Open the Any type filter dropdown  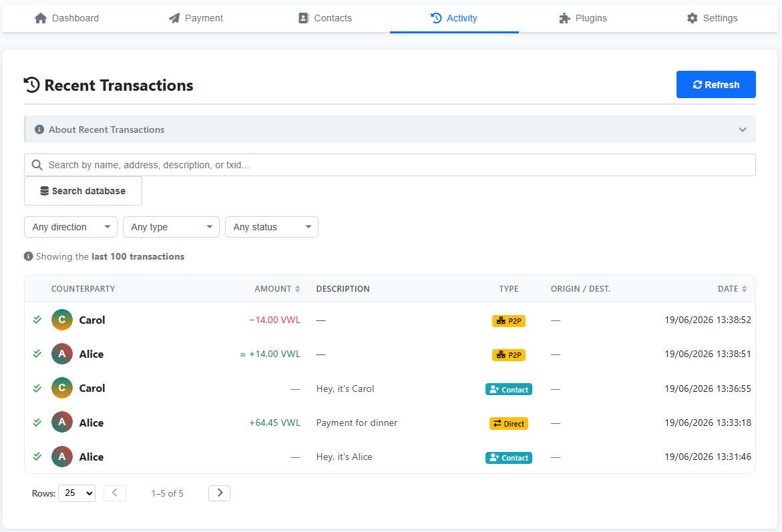pos(171,227)
